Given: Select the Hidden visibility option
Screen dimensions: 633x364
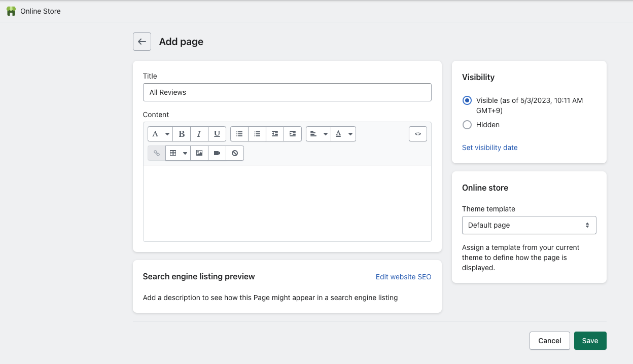Looking at the screenshot, I should [467, 125].
